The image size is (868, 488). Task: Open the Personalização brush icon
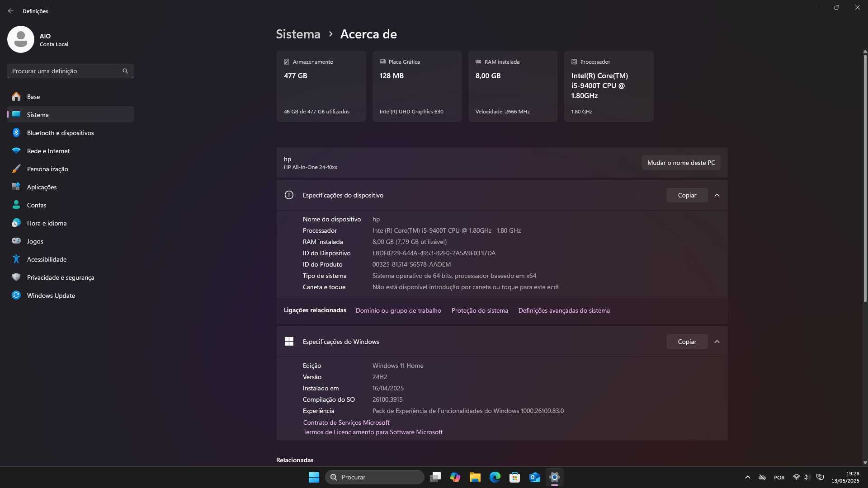[x=16, y=169]
